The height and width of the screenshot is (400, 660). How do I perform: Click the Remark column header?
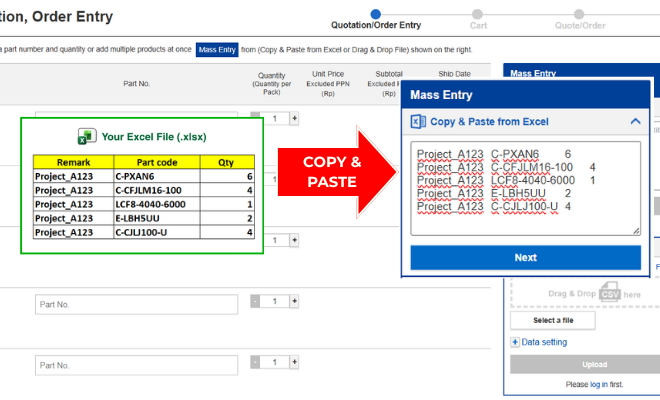tap(73, 162)
